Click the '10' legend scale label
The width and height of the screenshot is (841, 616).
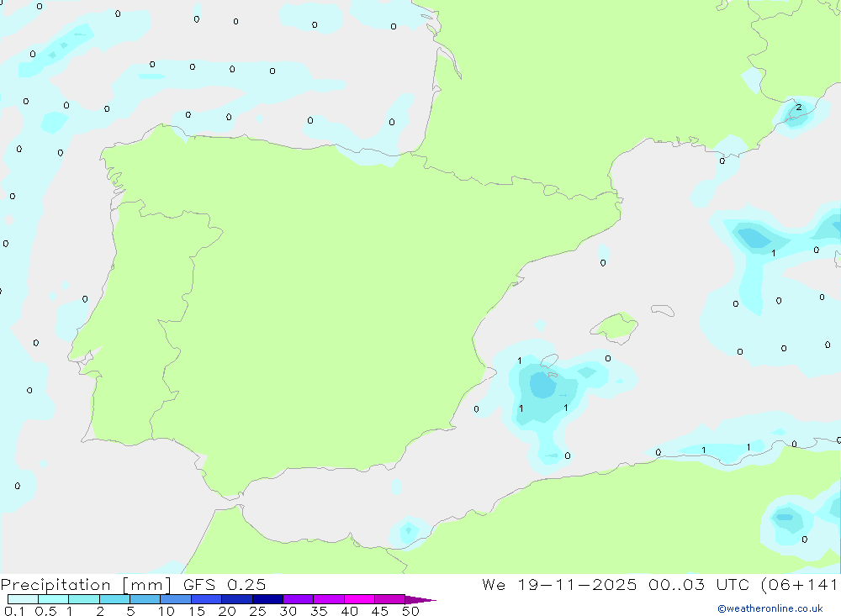[167, 611]
